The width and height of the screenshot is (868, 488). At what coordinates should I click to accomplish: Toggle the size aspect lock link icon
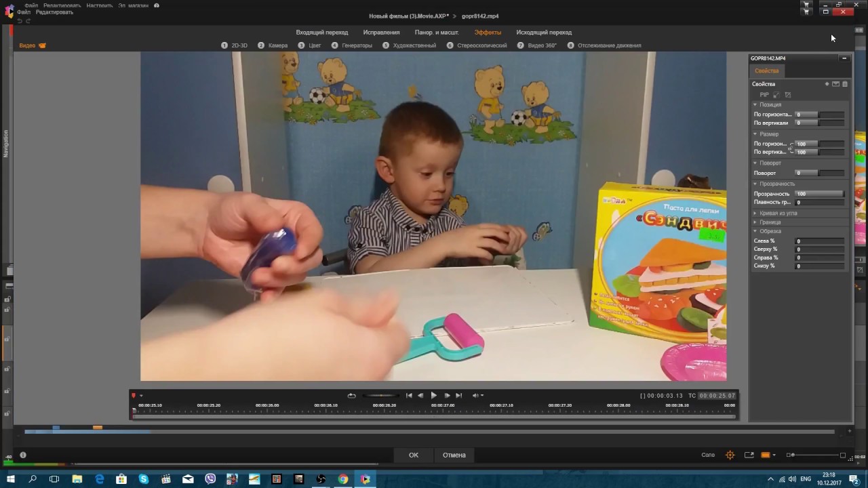[791, 148]
